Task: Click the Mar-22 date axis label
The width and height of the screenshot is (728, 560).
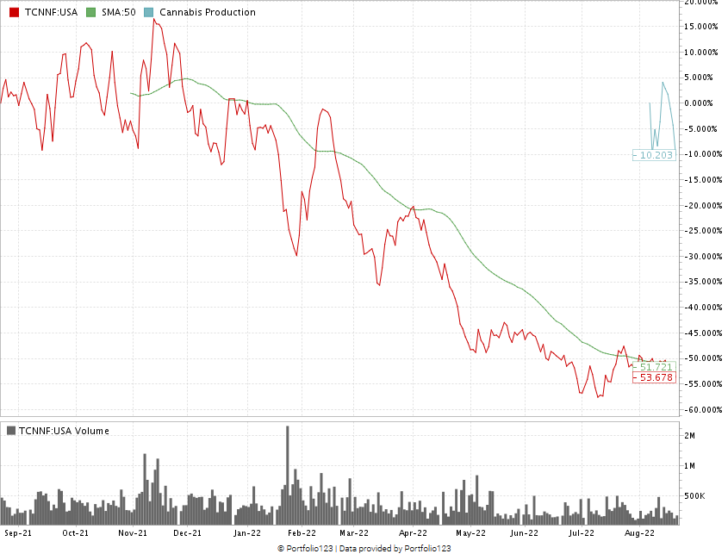Action: (354, 533)
